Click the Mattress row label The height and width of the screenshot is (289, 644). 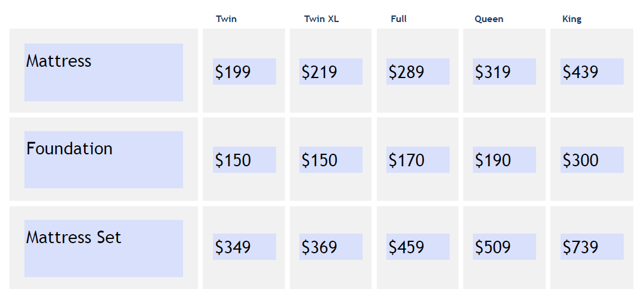[x=59, y=61]
